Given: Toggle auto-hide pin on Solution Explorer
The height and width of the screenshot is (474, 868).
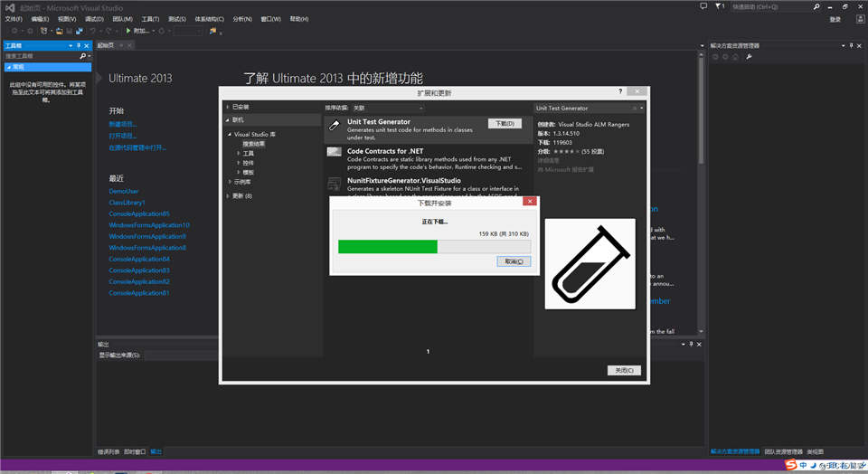Looking at the screenshot, I should click(852, 45).
